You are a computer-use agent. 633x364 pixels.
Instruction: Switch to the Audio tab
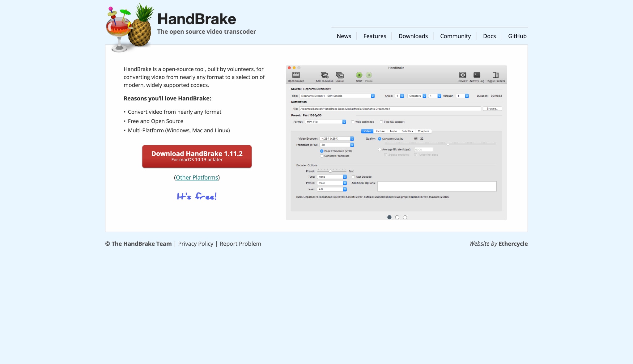(393, 131)
